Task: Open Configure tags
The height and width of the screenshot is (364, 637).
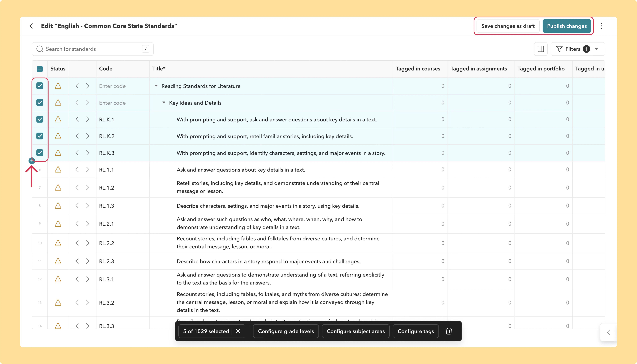Action: point(416,331)
